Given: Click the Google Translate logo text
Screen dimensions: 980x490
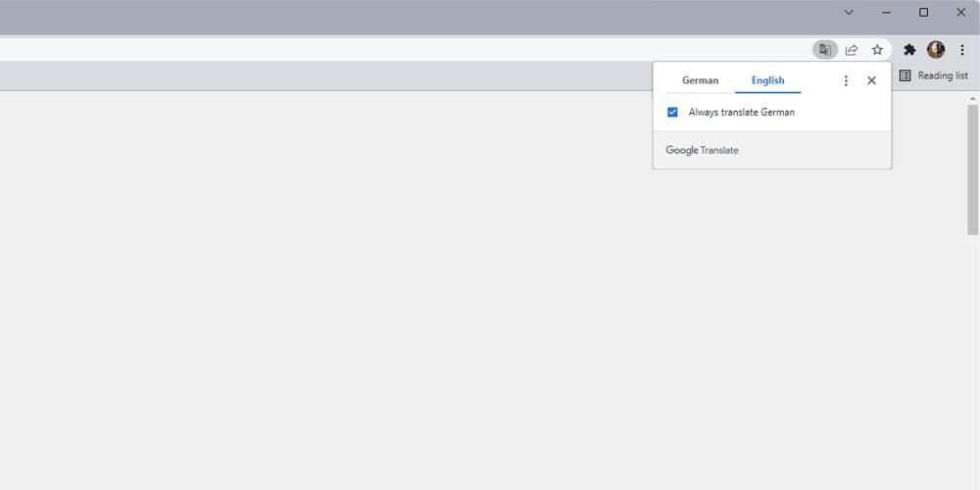Looking at the screenshot, I should 702,151.
